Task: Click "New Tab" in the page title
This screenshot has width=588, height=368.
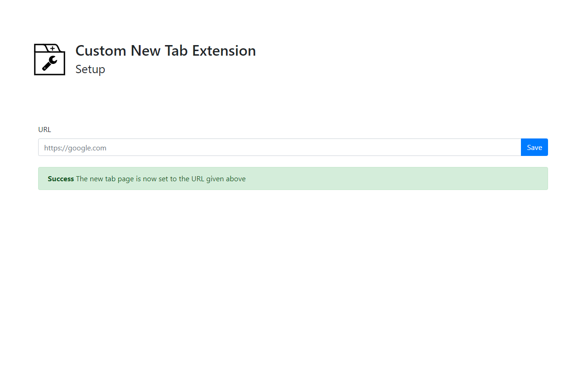Action: 159,51
